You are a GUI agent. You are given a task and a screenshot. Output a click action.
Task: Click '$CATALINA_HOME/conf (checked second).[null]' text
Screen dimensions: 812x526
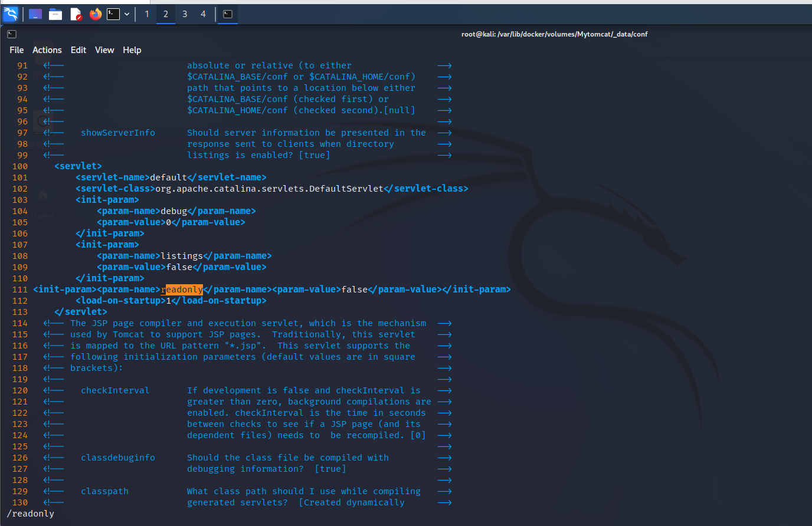point(302,110)
